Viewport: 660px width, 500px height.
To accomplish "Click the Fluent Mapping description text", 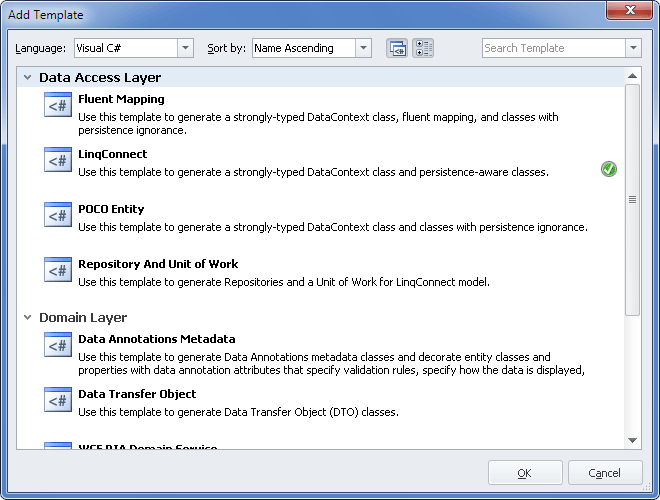I will click(x=318, y=124).
